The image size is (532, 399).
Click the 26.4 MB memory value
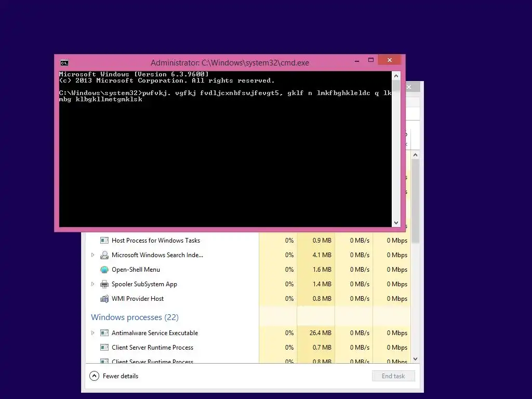(x=320, y=333)
